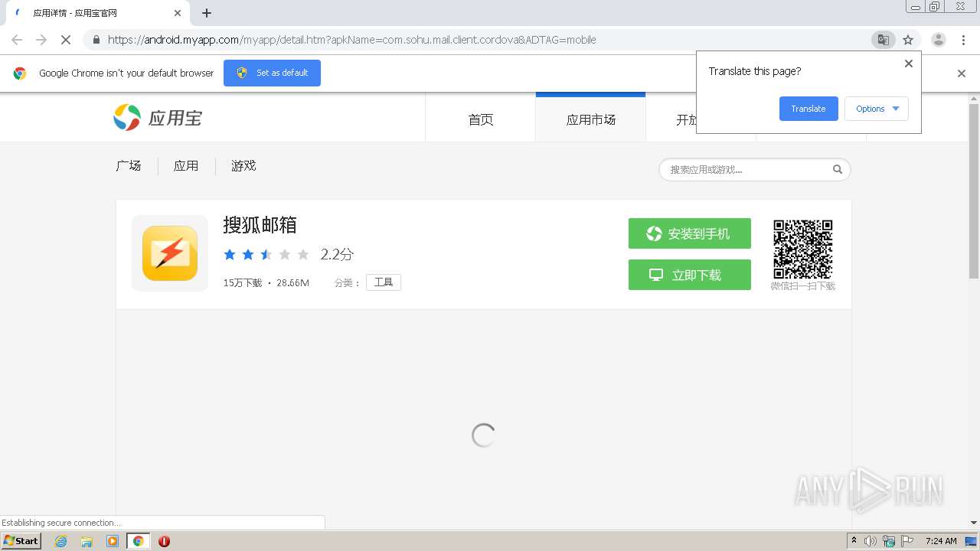This screenshot has height=551, width=980.
Task: Click the show desktop icon in the tray
Action: [972, 541]
